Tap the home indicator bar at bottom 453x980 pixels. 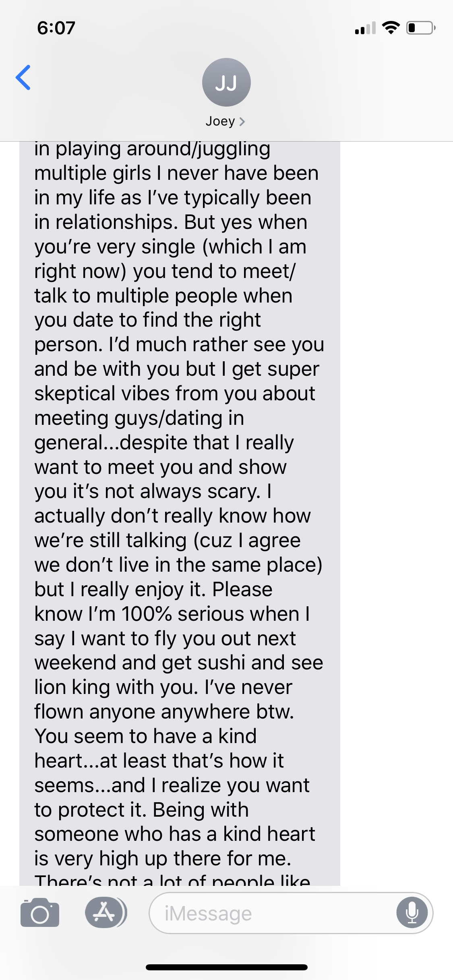tap(227, 967)
